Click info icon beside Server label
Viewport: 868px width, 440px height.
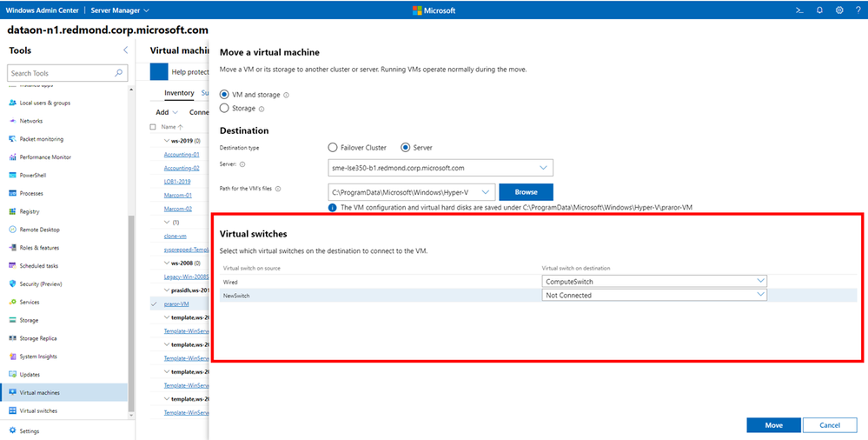click(x=242, y=164)
